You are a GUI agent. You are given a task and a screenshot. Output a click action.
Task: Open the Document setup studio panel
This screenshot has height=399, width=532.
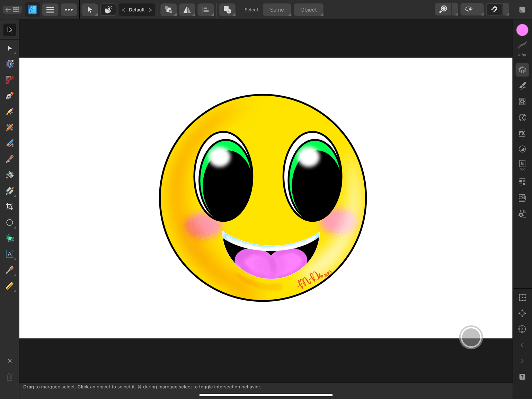coord(522,214)
